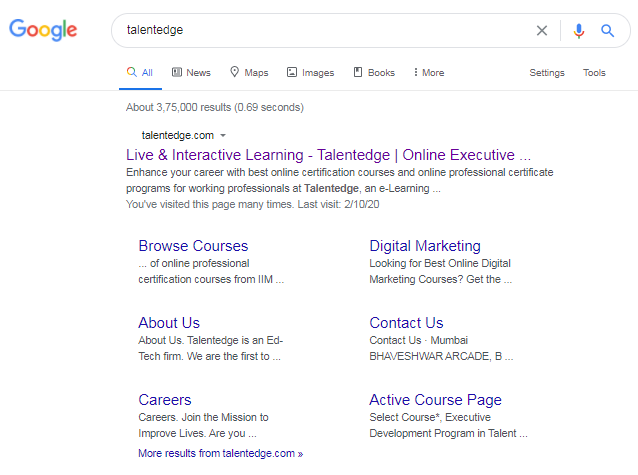Open the Careers sitelink
The width and height of the screenshot is (638, 475).
(165, 400)
